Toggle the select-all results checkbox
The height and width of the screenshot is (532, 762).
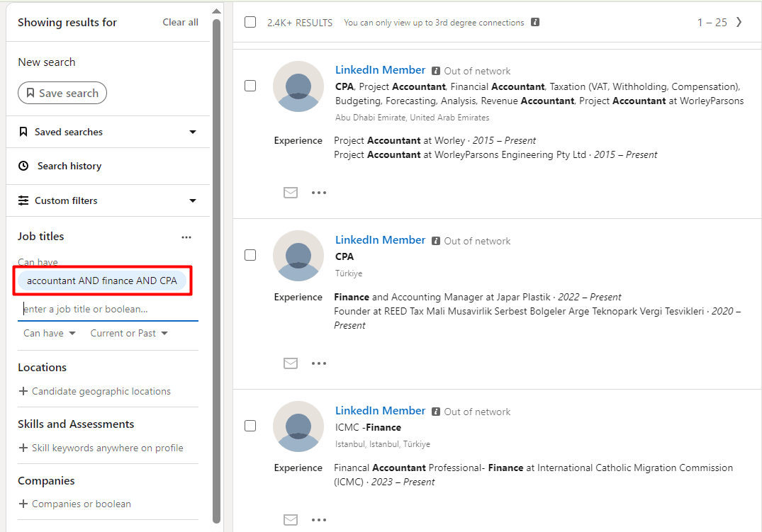pyautogui.click(x=250, y=22)
